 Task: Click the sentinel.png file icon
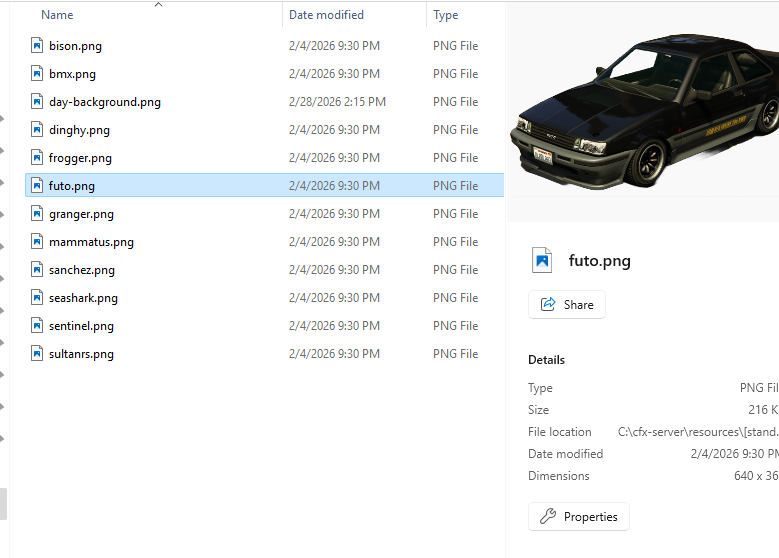pos(37,325)
